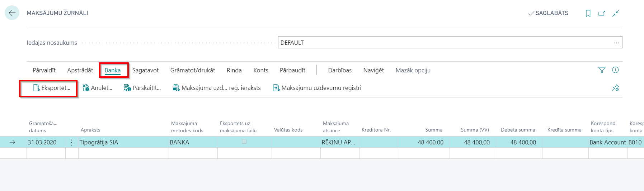Show the information factbox icon
644x191 pixels.
pos(615,70)
